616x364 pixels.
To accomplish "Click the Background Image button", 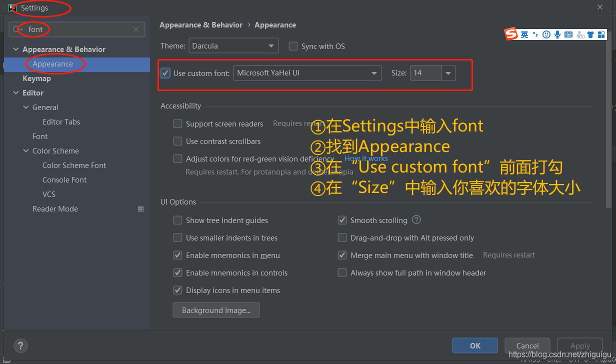I will point(216,310).
